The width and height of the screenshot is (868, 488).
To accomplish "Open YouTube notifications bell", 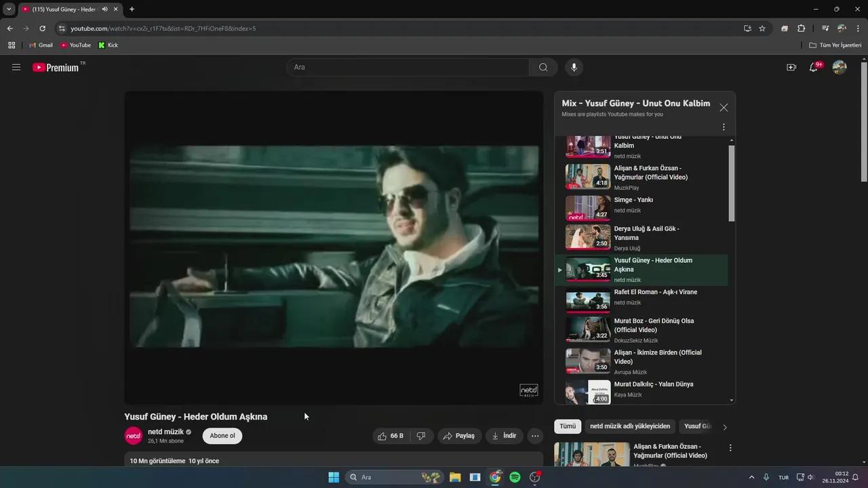I will [814, 67].
